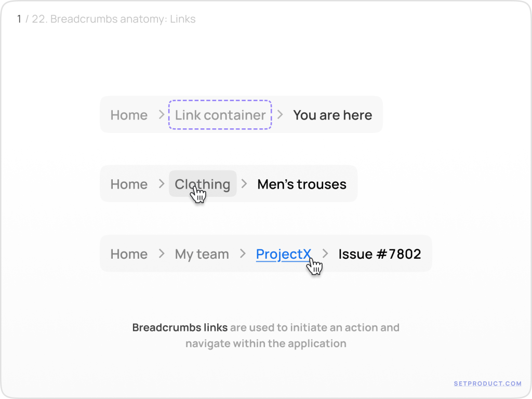Click the Men's trouses current page label
This screenshot has width=532, height=399.
(302, 184)
